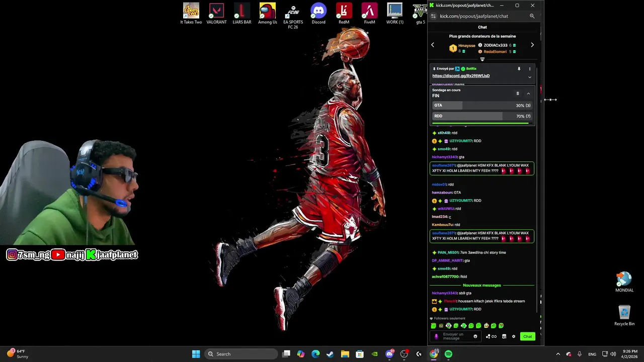Image resolution: width=644 pixels, height=362 pixels.
Task: Open Steam from the taskbar
Action: [330, 354]
